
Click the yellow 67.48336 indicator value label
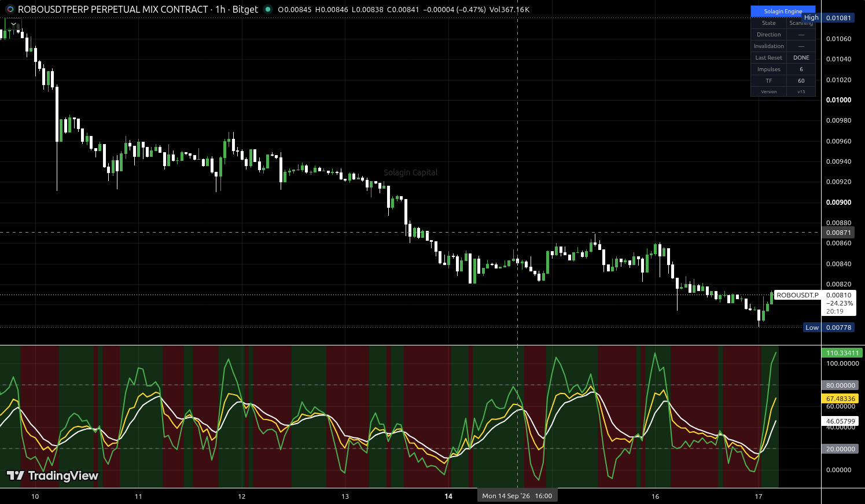coord(841,399)
